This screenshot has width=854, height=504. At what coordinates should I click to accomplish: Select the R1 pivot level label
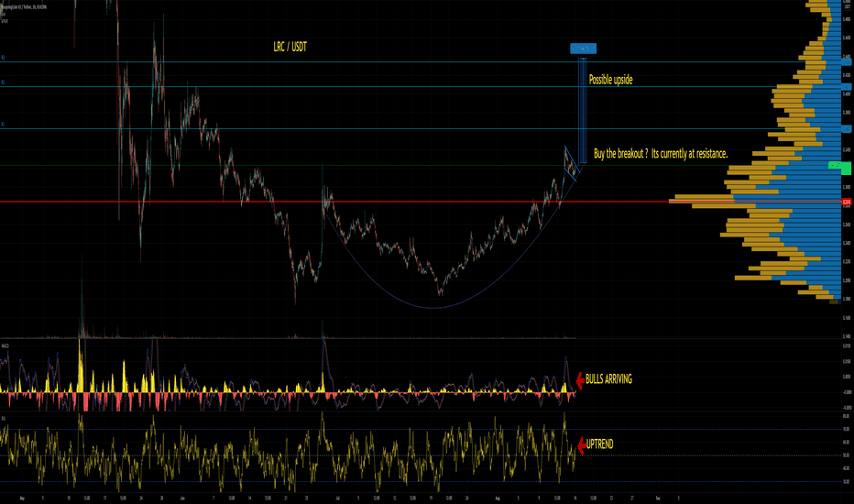[3, 125]
